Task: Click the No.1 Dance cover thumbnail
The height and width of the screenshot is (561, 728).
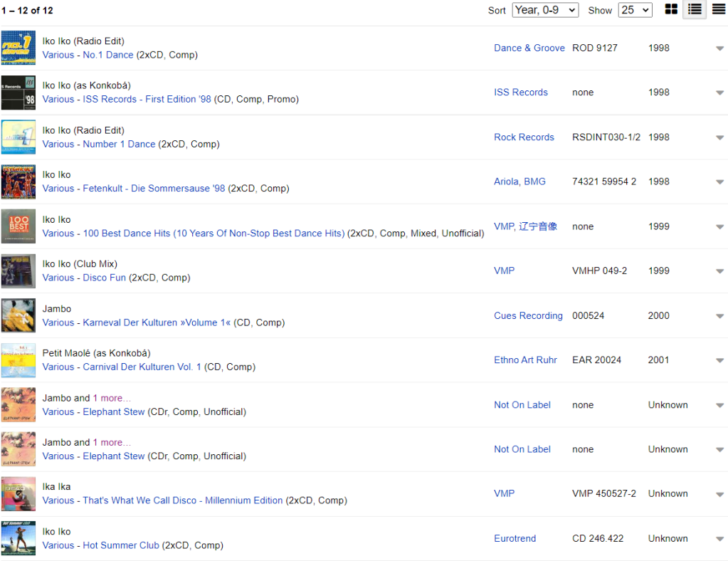Action: (19, 48)
